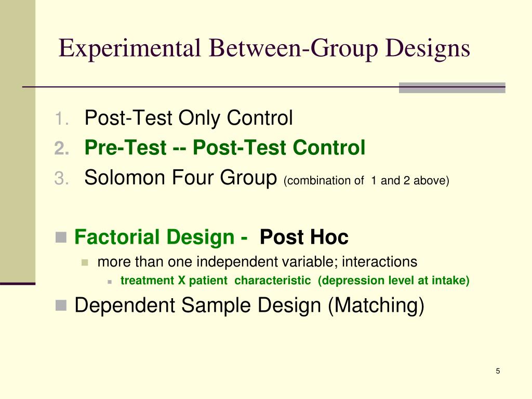Select the Post-Test Only Control item
Viewport: 532px width, 399px height.
189,118
